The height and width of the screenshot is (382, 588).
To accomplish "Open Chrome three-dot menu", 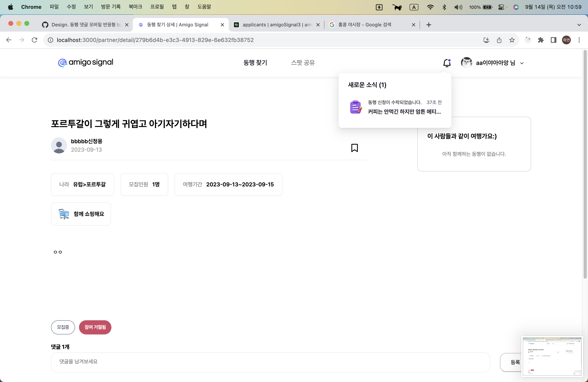I will pyautogui.click(x=579, y=40).
